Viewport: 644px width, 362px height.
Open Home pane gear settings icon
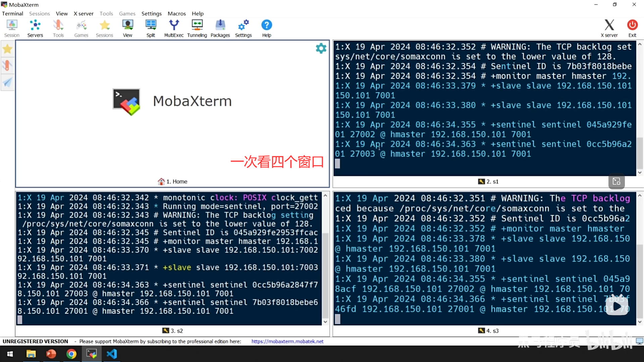pos(321,49)
